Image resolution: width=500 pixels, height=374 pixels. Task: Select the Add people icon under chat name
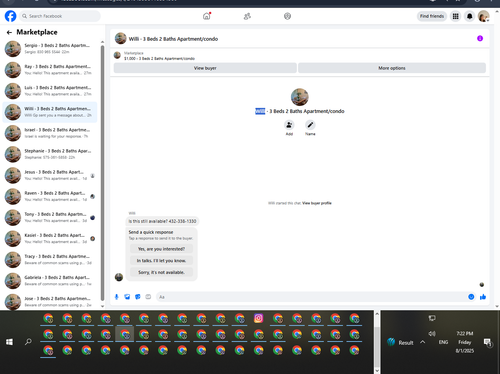[289, 125]
